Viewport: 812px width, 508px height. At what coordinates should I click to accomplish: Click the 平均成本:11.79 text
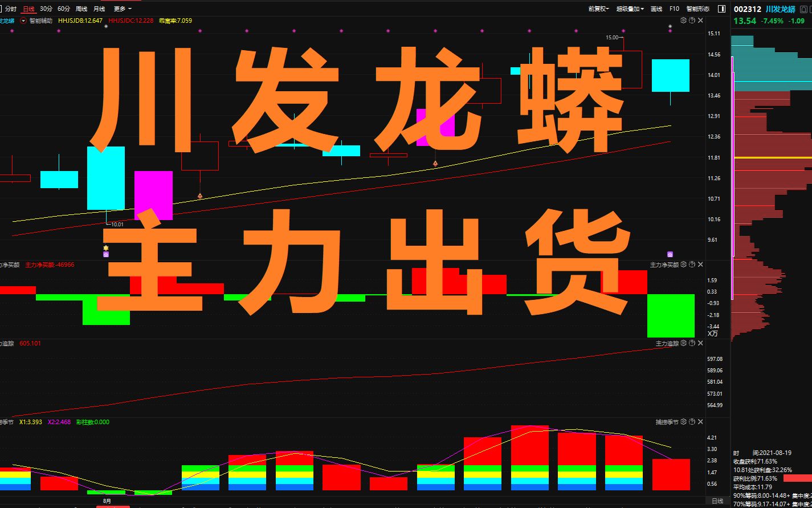[753, 487]
